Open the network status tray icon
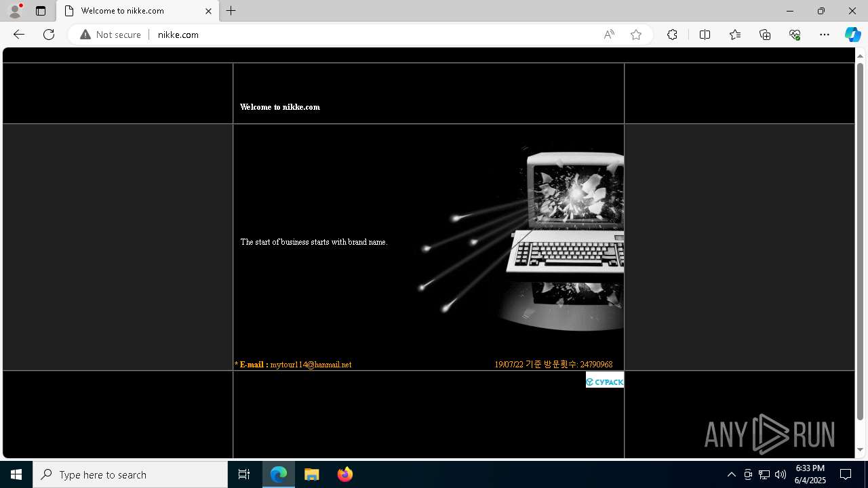Viewport: 868px width, 488px height. [764, 474]
